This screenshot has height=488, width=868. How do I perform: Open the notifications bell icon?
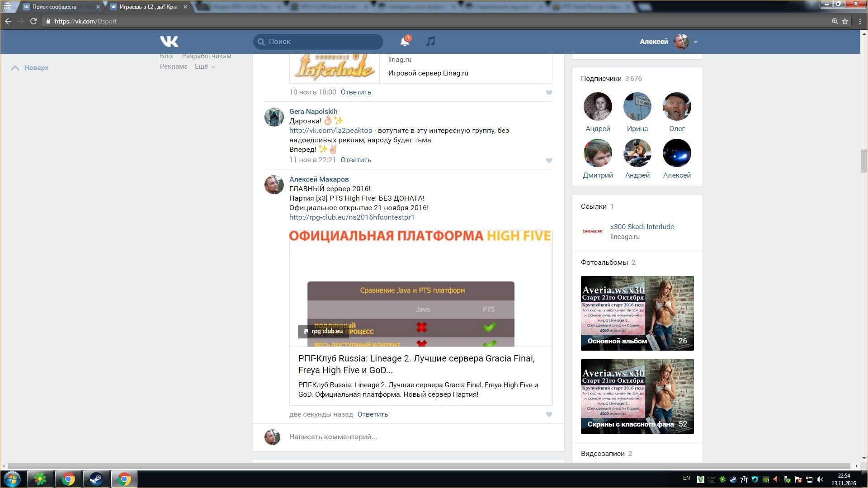[405, 42]
